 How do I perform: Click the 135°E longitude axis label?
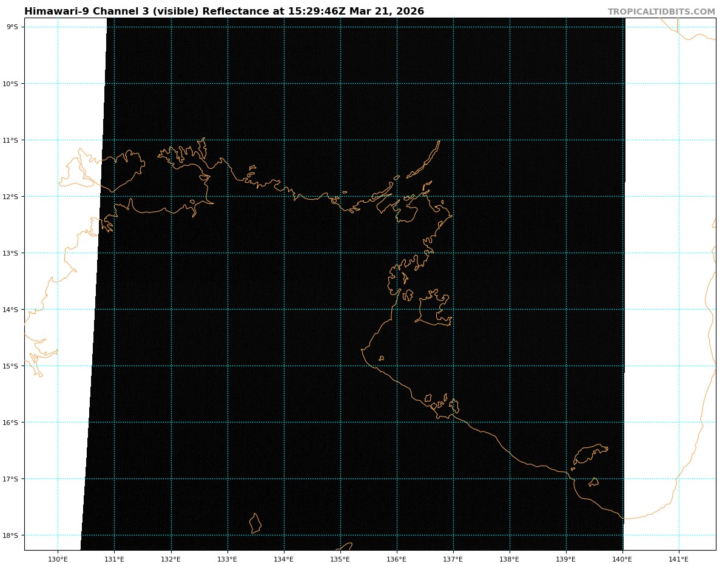click(x=340, y=559)
